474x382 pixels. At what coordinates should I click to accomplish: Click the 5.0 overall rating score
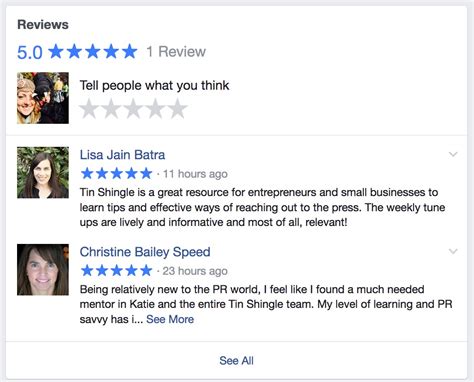[x=30, y=53]
